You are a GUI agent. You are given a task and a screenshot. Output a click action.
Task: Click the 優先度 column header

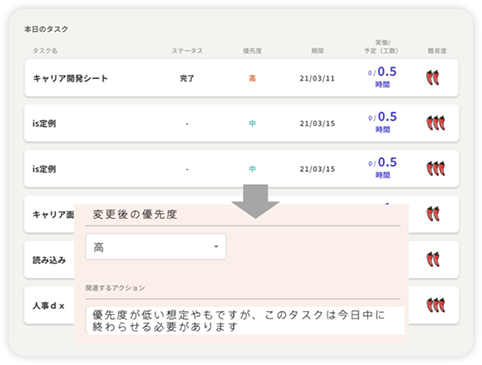[252, 51]
